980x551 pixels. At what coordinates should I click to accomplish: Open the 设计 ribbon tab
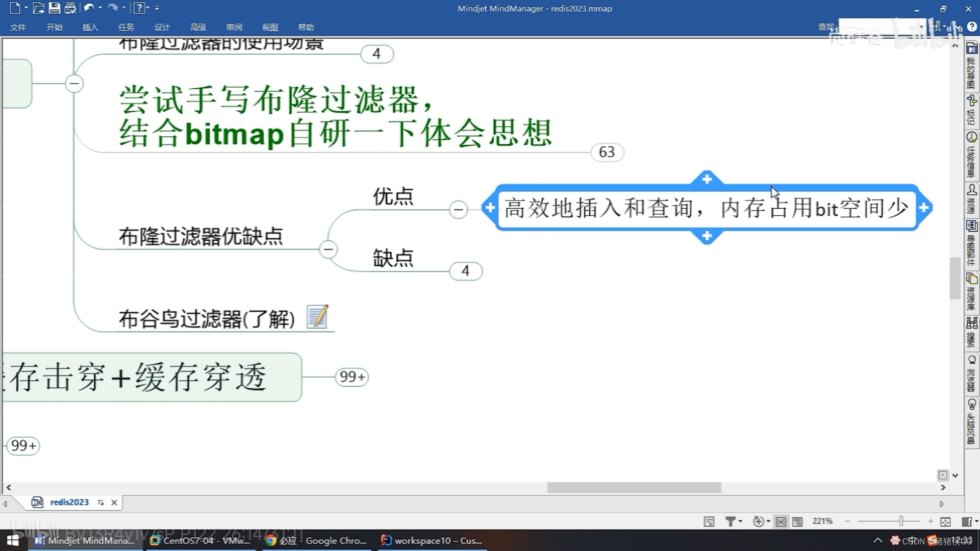coord(162,27)
